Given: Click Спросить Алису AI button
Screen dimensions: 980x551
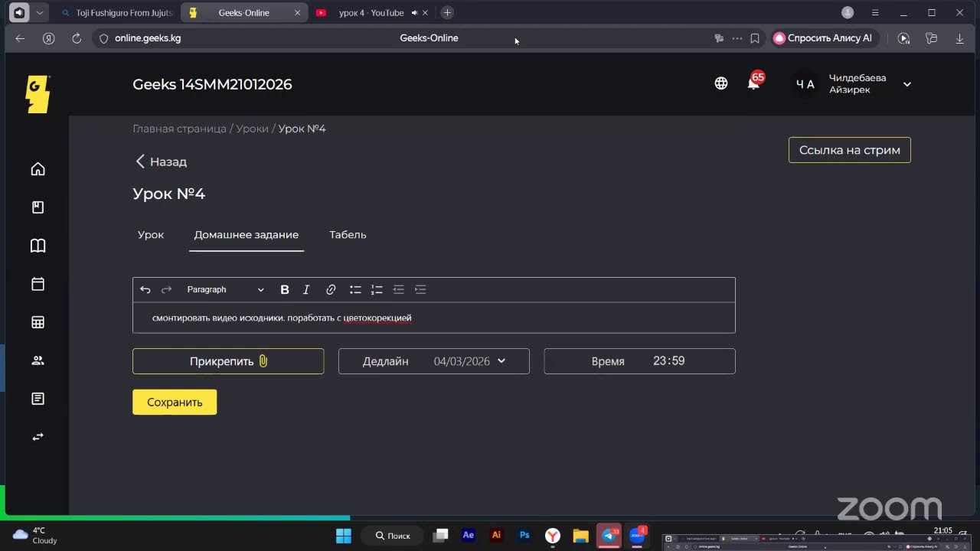Looking at the screenshot, I should [823, 38].
